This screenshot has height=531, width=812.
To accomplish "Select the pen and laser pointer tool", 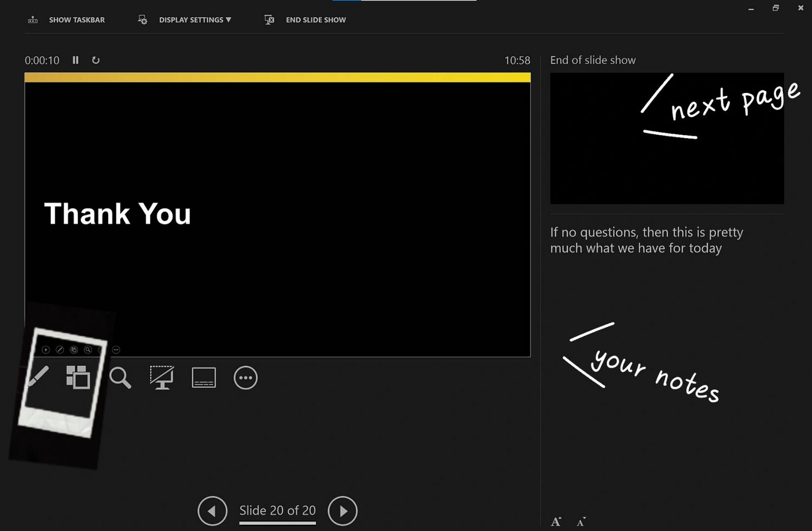I will (x=39, y=377).
